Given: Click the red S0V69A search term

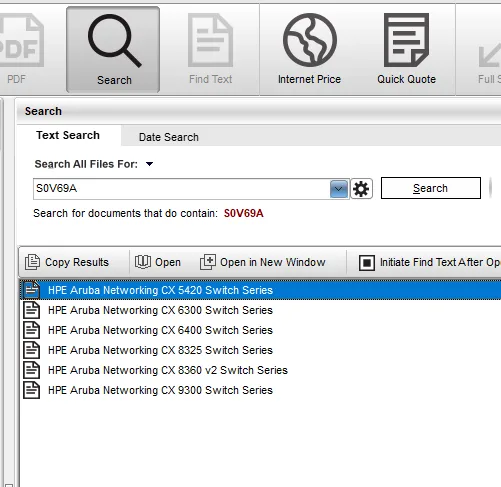Looking at the screenshot, I should point(243,213).
